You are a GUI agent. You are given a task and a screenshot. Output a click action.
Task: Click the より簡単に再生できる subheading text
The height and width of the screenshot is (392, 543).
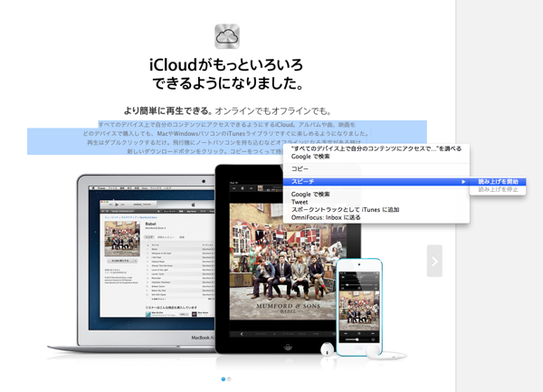click(168, 111)
